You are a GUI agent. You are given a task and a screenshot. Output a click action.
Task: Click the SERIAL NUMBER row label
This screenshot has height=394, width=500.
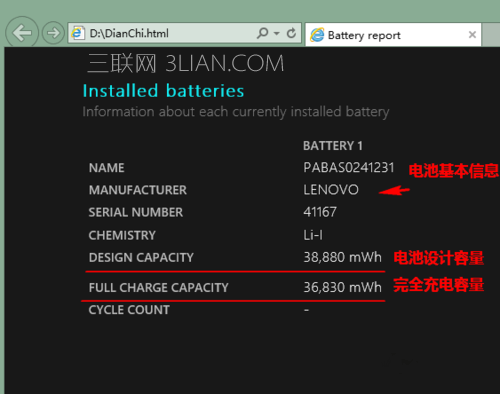click(x=136, y=212)
